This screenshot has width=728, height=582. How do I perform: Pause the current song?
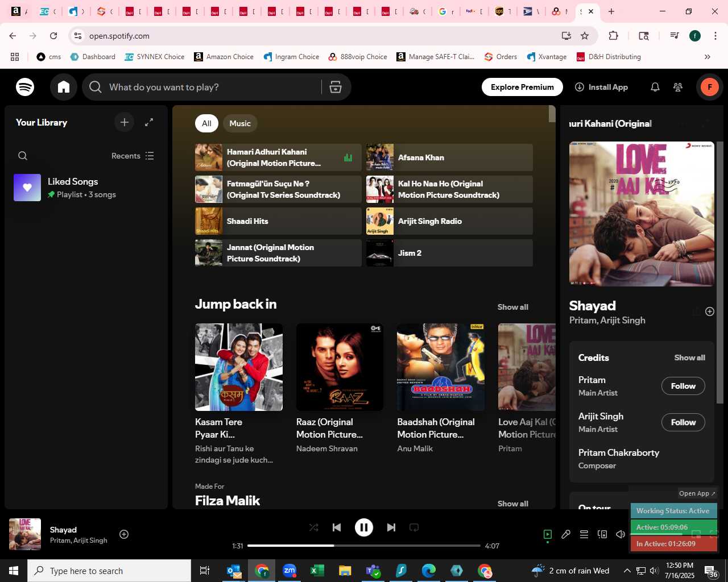point(364,527)
